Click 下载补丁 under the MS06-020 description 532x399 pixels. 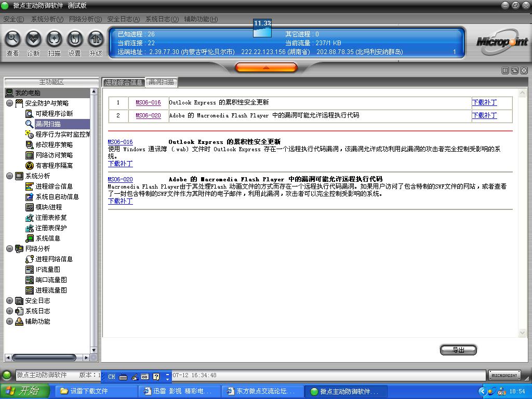(121, 201)
